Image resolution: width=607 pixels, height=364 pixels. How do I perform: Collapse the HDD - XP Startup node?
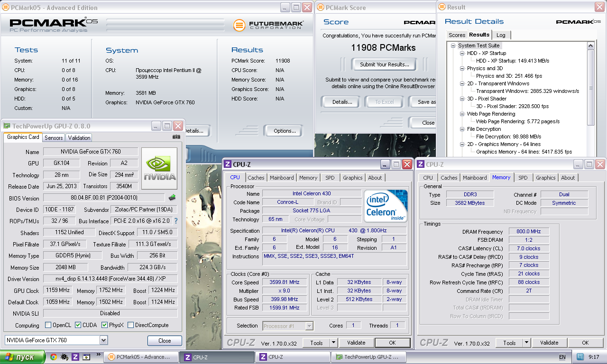tap(462, 53)
